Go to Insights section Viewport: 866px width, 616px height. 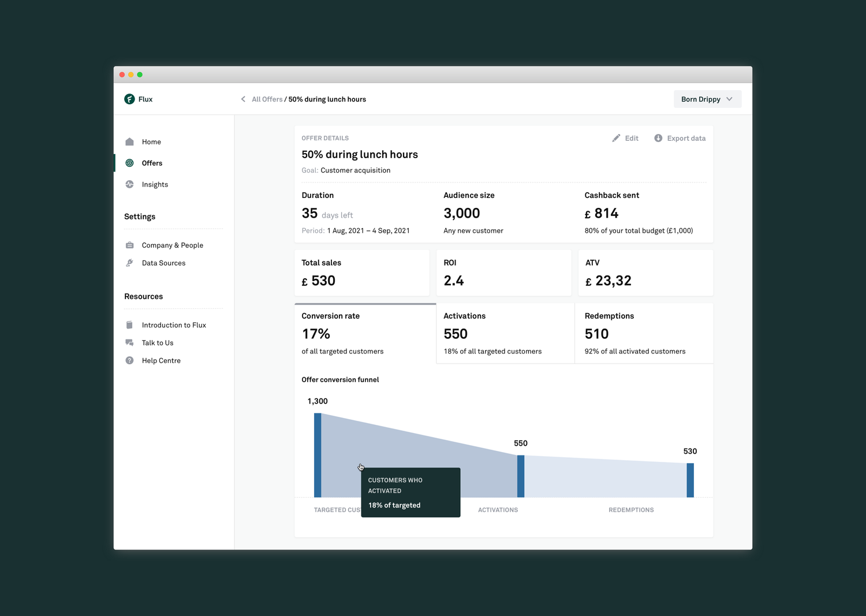(x=155, y=185)
